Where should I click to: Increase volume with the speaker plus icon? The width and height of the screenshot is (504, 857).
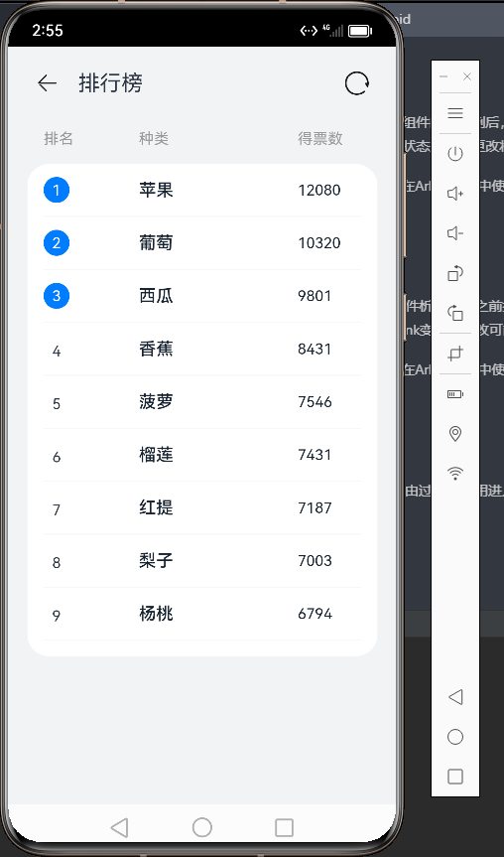tap(455, 194)
